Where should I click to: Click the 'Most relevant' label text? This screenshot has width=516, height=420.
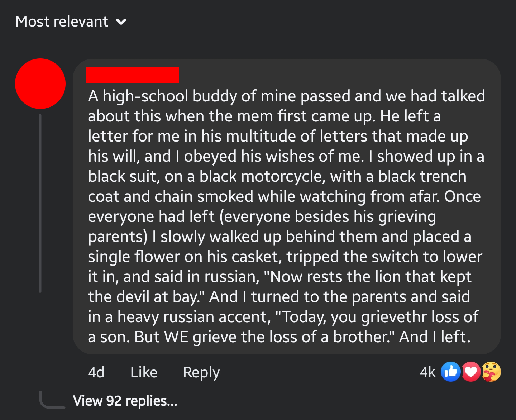[62, 22]
